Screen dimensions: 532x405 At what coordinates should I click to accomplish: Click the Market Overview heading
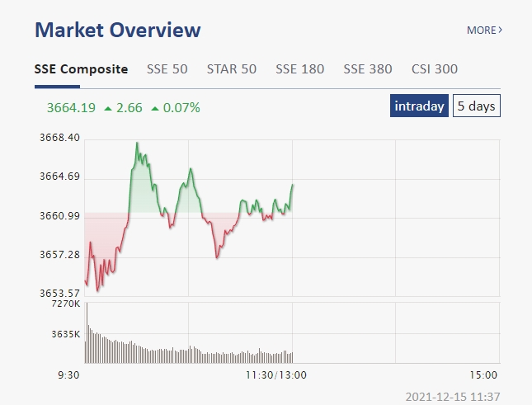tap(117, 31)
